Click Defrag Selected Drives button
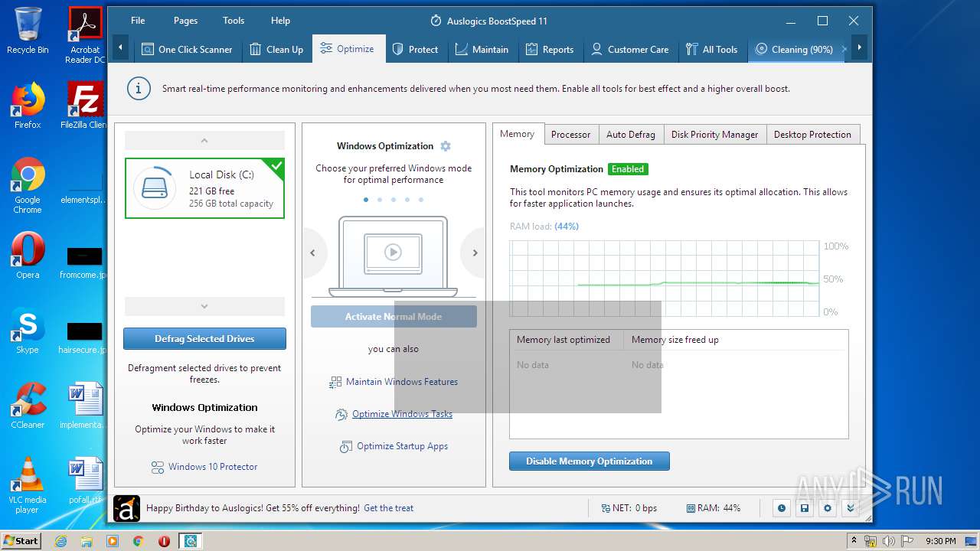Viewport: 980px width, 551px height. coord(204,338)
